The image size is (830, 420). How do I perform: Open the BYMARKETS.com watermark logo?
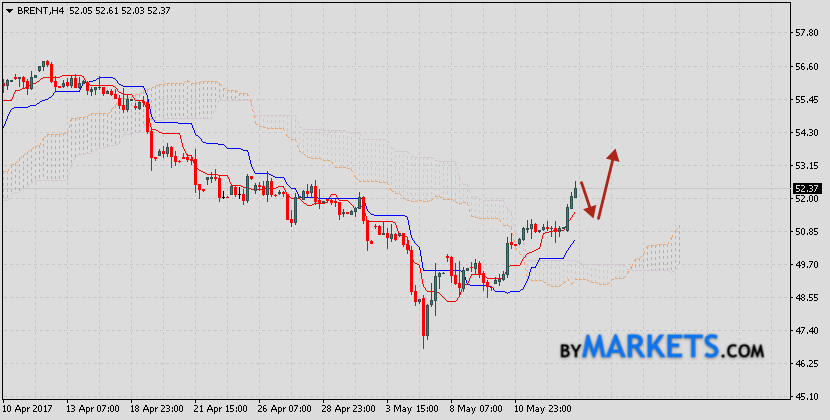[661, 348]
